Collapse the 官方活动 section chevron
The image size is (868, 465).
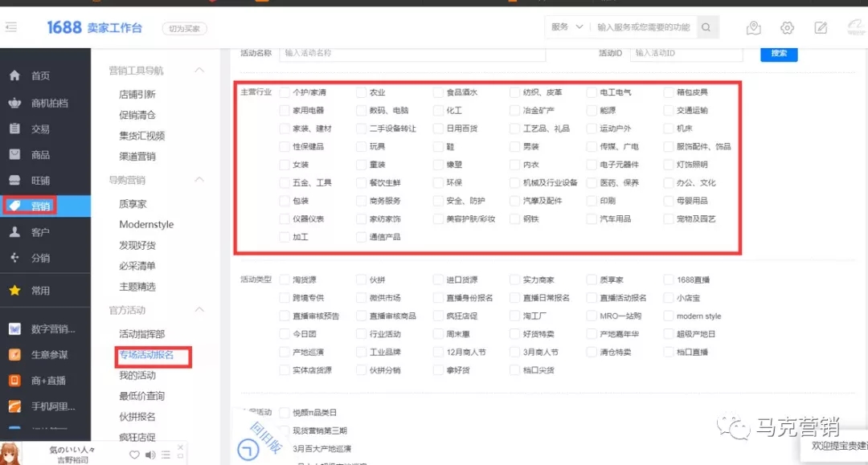[x=200, y=309]
